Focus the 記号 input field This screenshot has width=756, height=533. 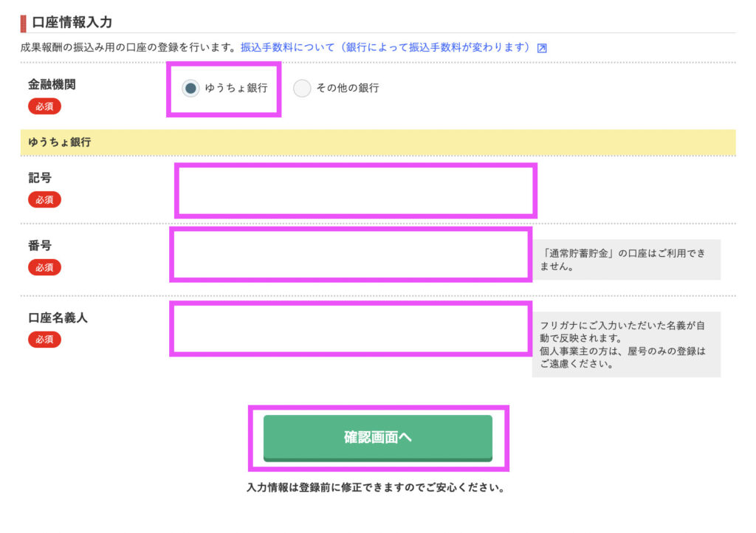355,191
